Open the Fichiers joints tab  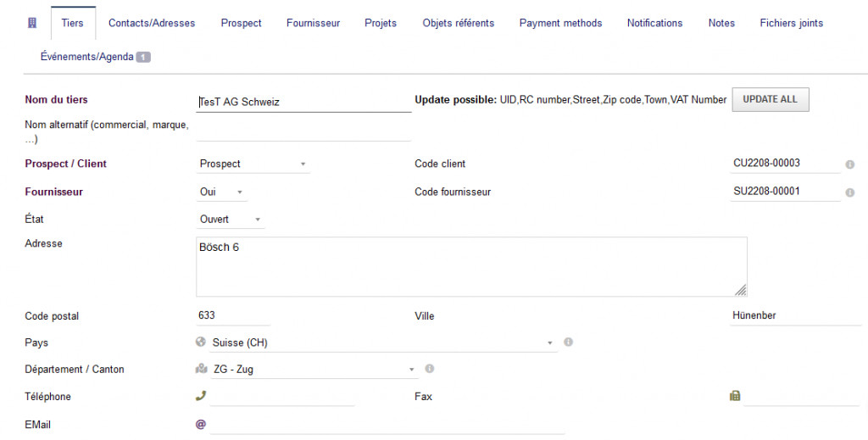(791, 23)
